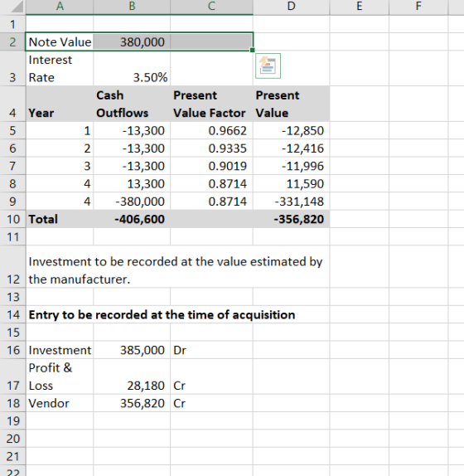
Task: Select the -12,850 present value cell
Action: click(x=291, y=130)
